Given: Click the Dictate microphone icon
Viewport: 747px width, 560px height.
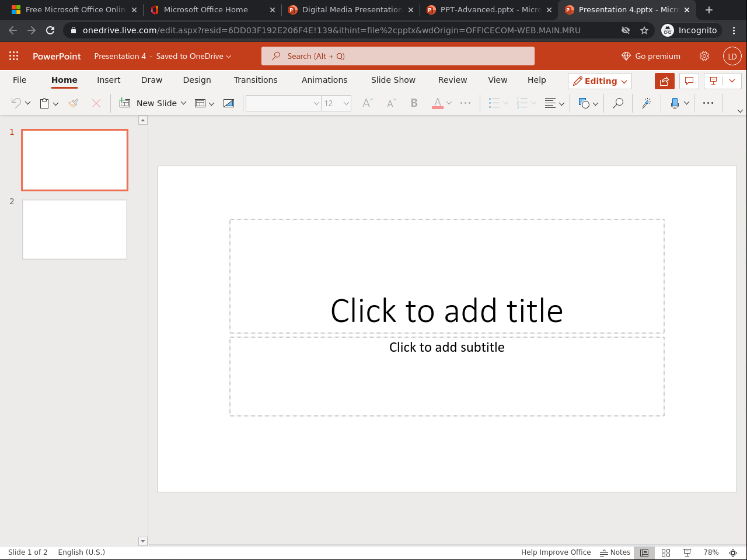Looking at the screenshot, I should pos(675,103).
